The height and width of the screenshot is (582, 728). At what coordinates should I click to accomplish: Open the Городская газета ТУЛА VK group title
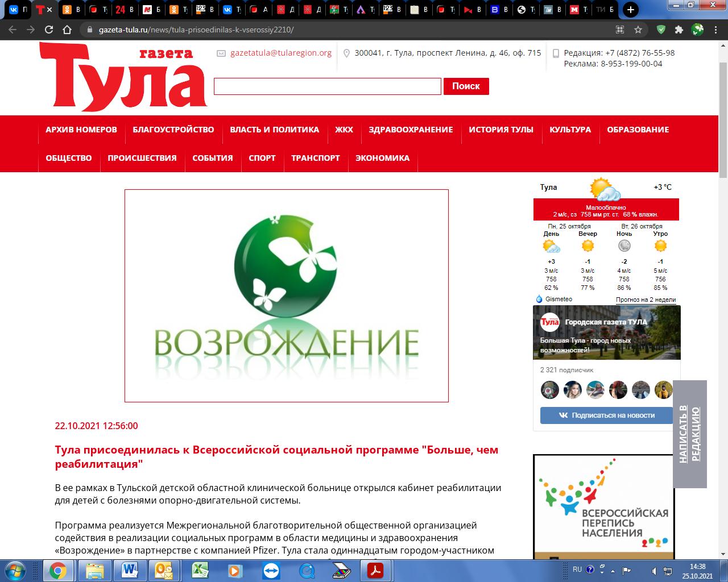pos(606,322)
